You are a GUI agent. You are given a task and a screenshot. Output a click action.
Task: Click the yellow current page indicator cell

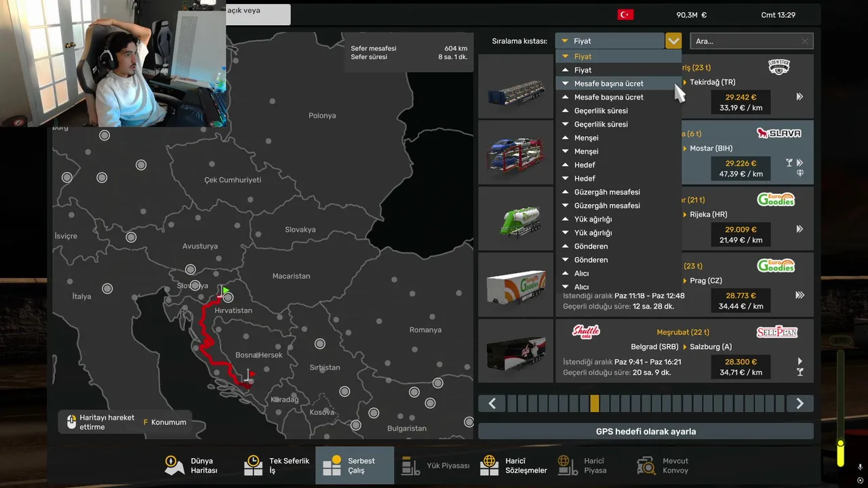click(595, 404)
